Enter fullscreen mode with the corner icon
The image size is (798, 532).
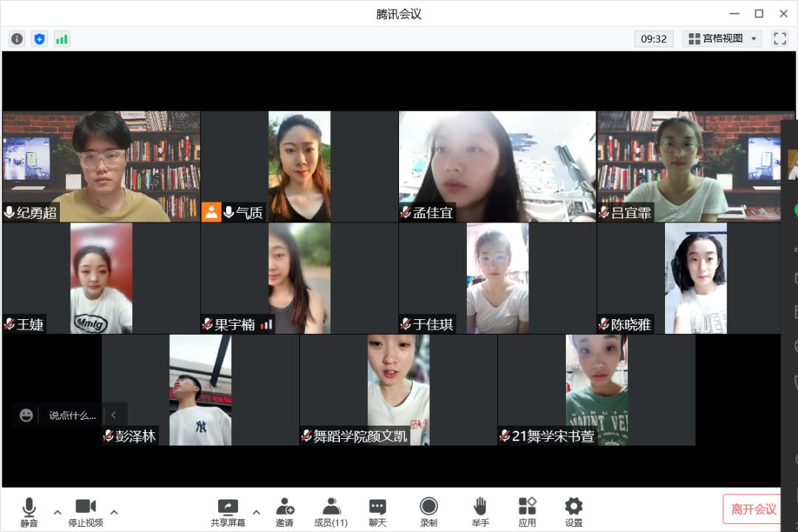(x=780, y=38)
